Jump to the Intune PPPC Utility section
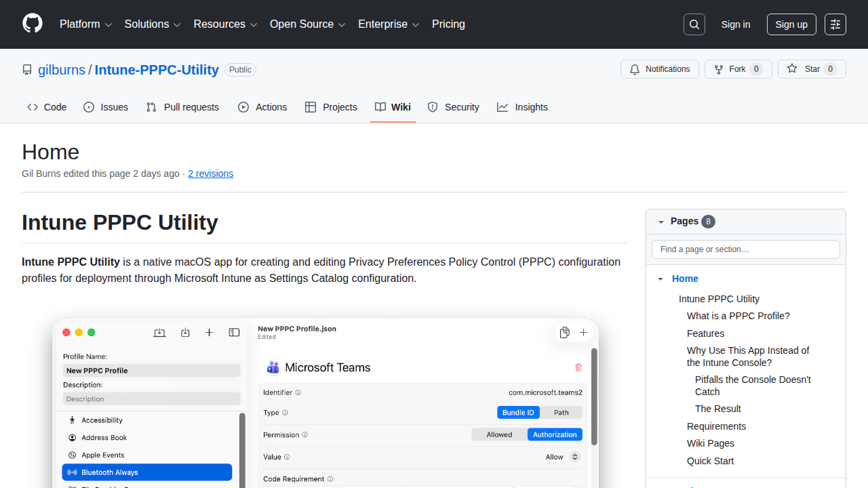 pyautogui.click(x=719, y=299)
